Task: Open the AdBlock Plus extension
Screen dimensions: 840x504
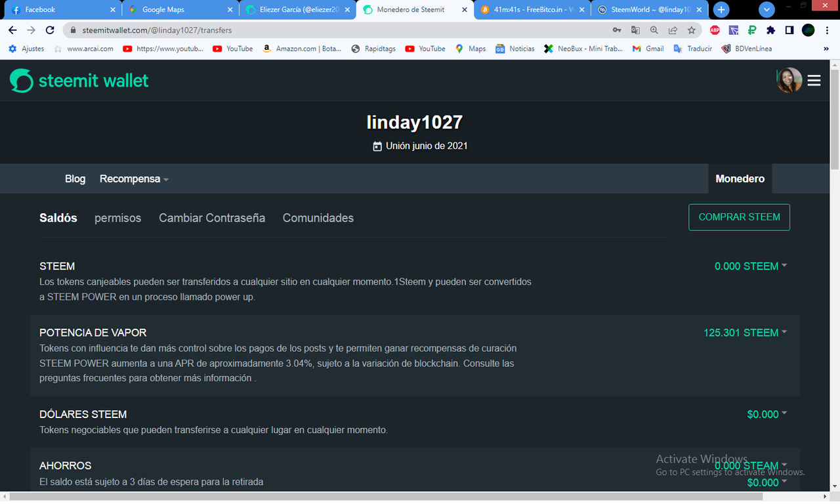Action: pos(715,30)
